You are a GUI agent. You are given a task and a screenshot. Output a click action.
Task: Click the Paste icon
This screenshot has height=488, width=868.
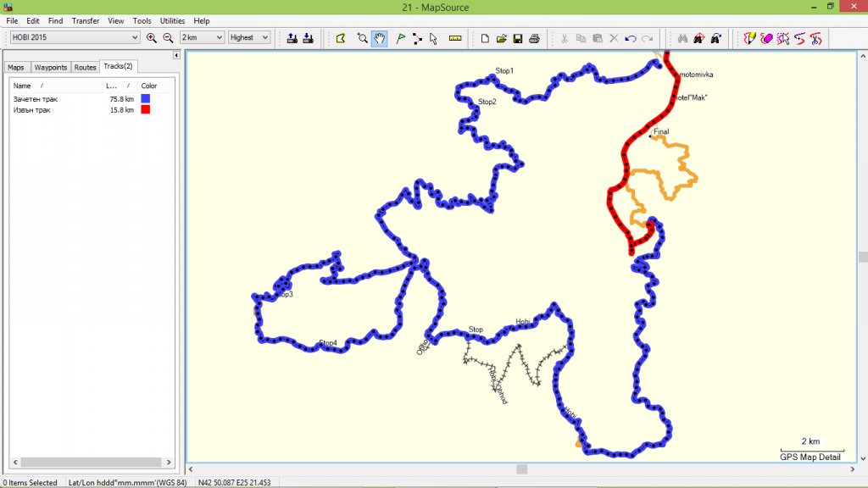click(x=598, y=38)
